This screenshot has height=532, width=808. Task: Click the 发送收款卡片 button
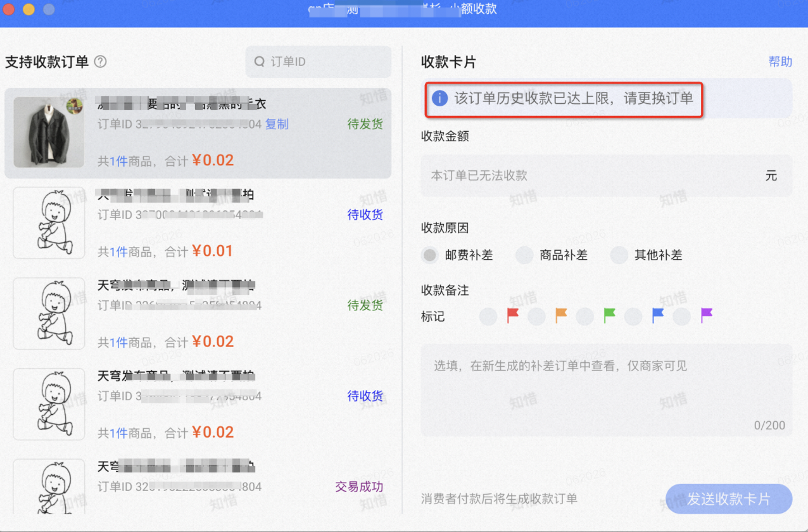[729, 499]
